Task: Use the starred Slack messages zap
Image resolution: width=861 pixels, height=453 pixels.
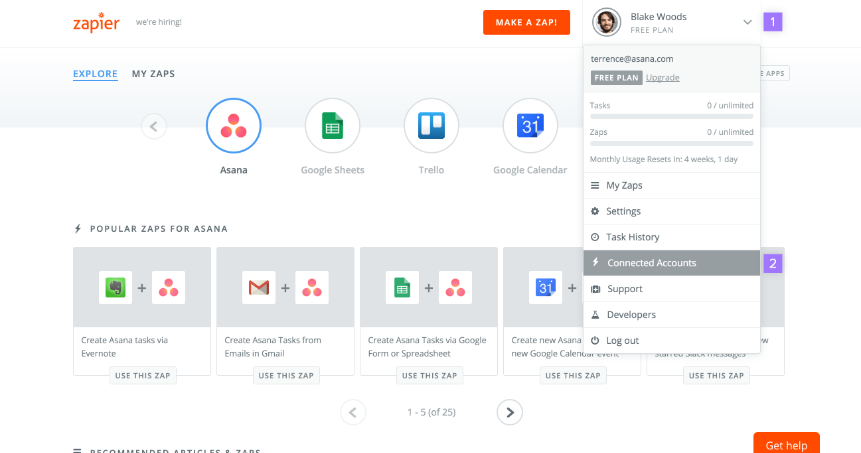Action: tap(716, 376)
